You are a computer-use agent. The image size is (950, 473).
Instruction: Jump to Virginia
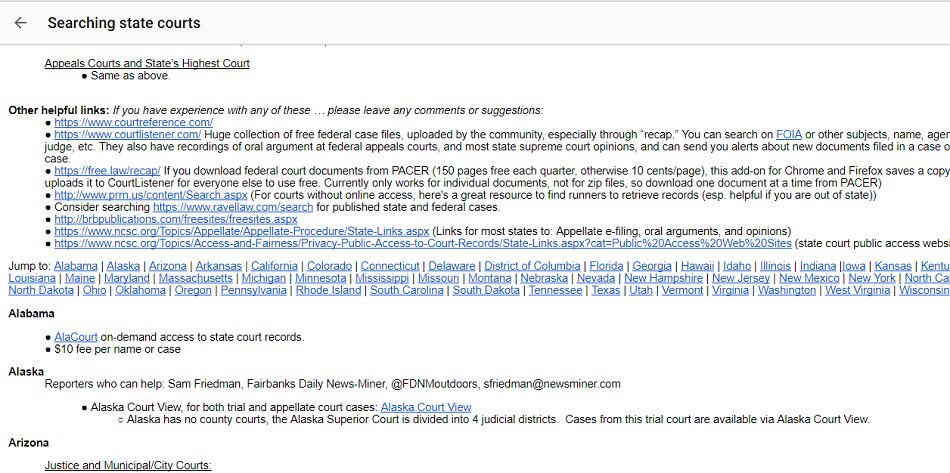click(730, 290)
